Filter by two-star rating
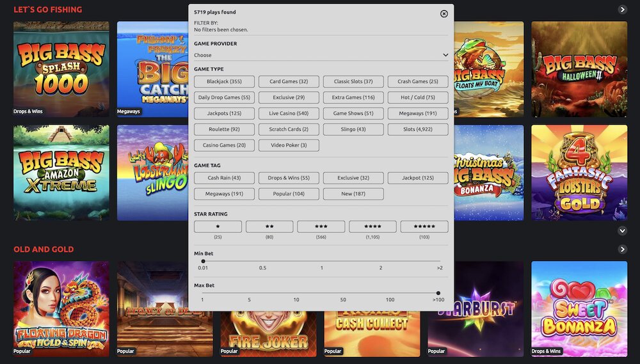The height and width of the screenshot is (364, 640). (x=269, y=226)
